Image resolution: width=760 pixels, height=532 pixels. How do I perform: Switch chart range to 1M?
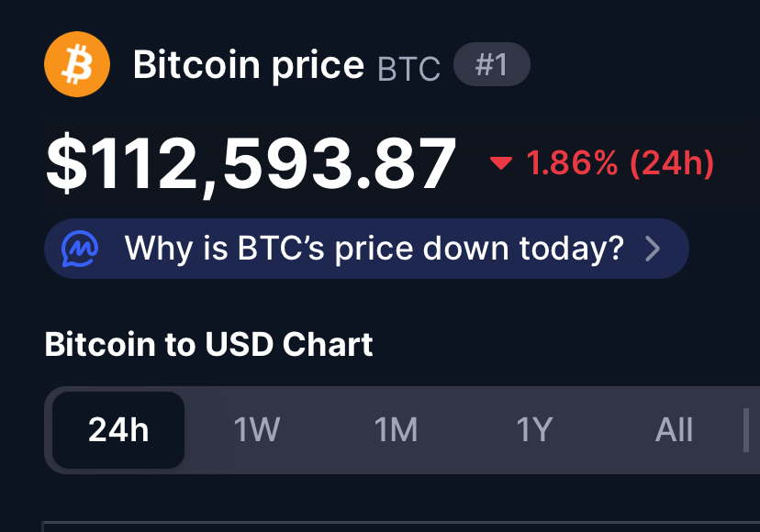point(397,429)
